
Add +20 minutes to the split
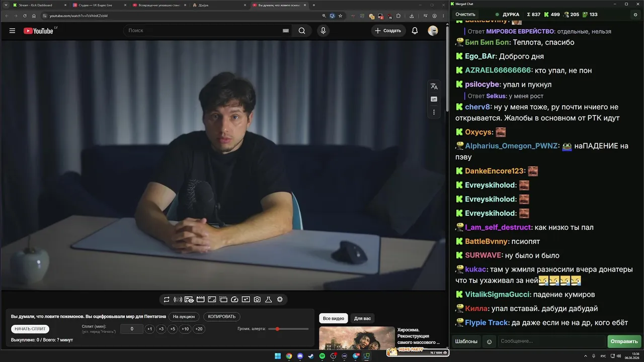coord(199,329)
